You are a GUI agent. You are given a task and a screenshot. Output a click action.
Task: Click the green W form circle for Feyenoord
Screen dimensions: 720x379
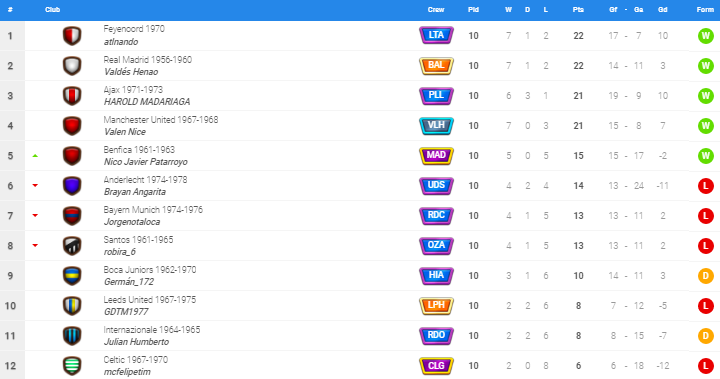click(x=705, y=36)
